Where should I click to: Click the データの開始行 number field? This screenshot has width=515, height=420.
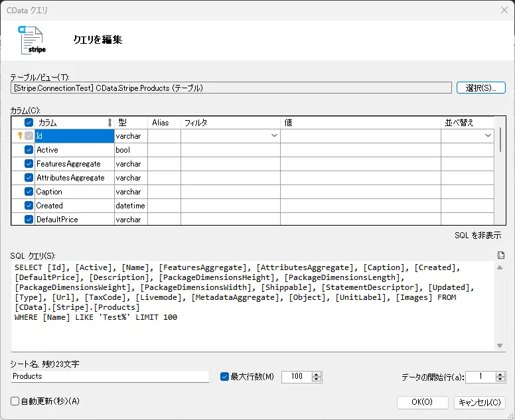[x=480, y=377]
